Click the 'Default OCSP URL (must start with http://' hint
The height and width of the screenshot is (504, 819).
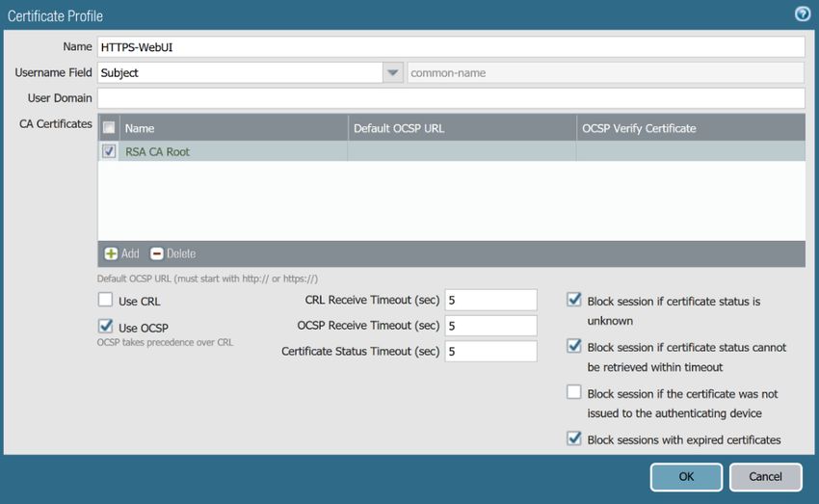tap(207, 279)
